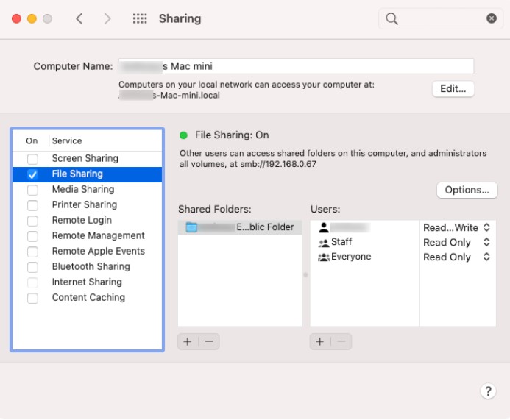Image resolution: width=510 pixels, height=420 pixels.
Task: Click the Public Folder folder icon
Action: click(x=191, y=227)
